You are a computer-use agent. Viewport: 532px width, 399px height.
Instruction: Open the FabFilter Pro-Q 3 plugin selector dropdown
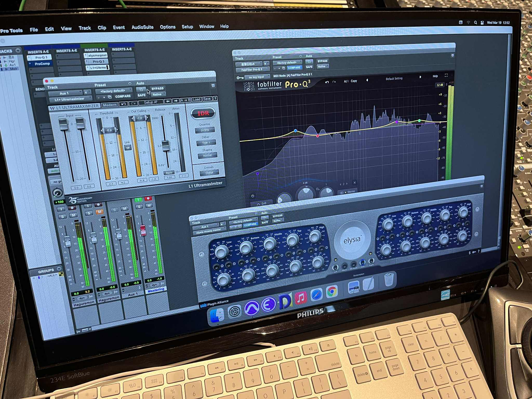(x=252, y=70)
